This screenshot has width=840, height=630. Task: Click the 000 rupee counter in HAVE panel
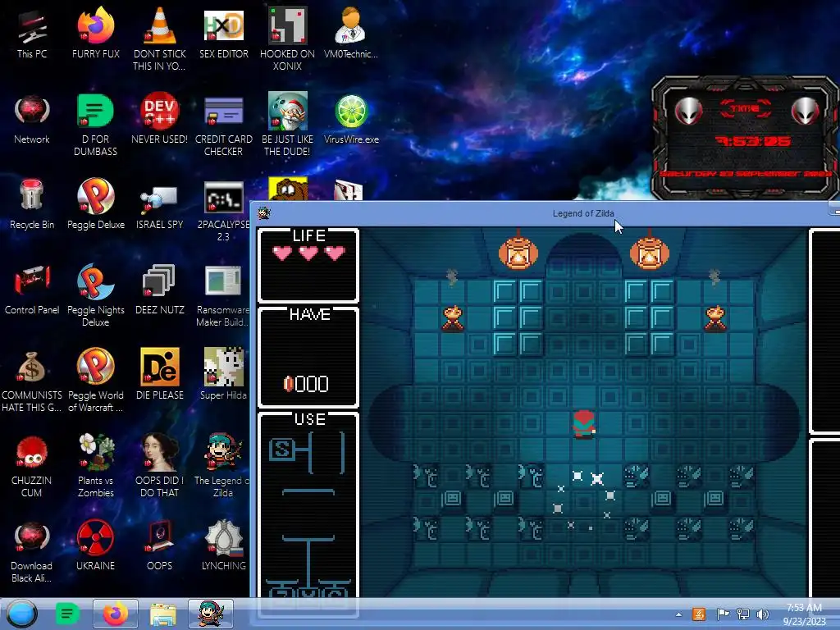305,384
